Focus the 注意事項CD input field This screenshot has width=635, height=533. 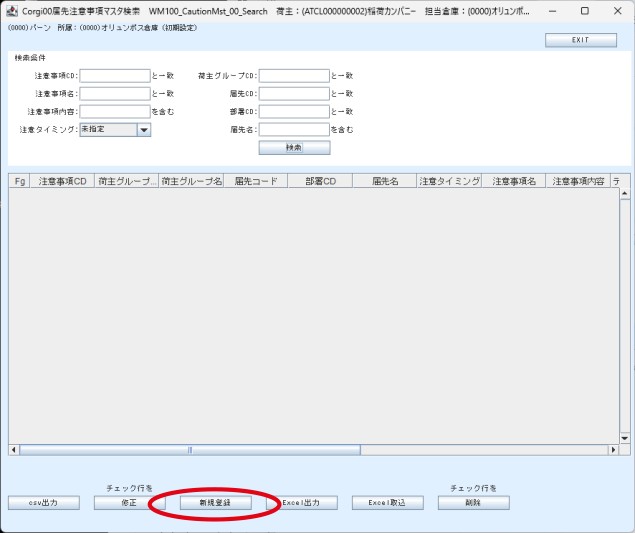point(115,76)
